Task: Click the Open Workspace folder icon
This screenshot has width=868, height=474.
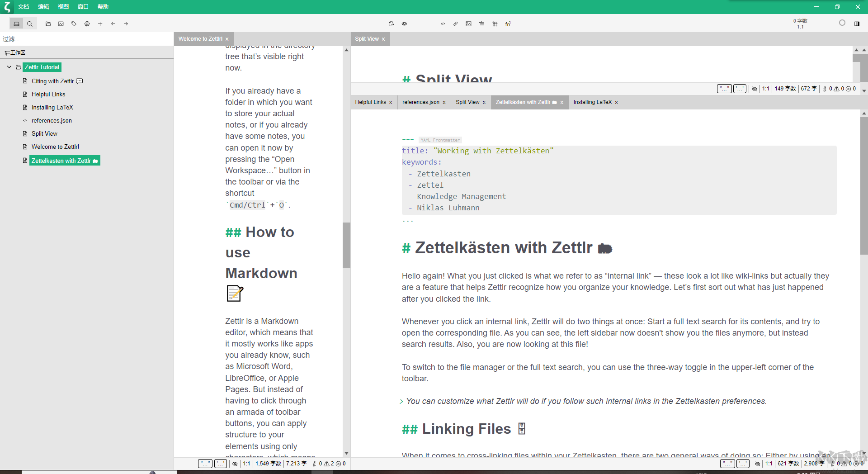Action: point(48,24)
